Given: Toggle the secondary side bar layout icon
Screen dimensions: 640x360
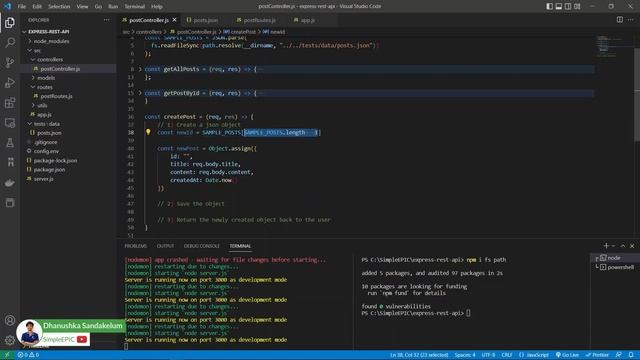Looking at the screenshot, I should point(568,6).
